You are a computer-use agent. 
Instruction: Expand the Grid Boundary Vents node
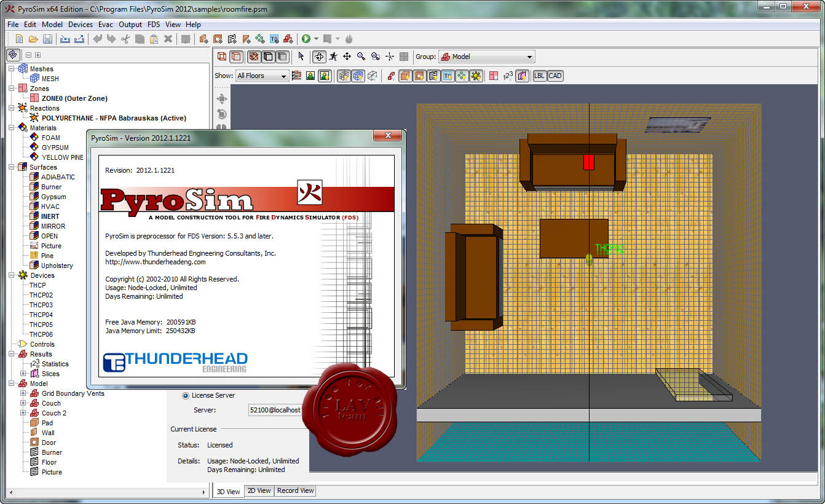23,393
